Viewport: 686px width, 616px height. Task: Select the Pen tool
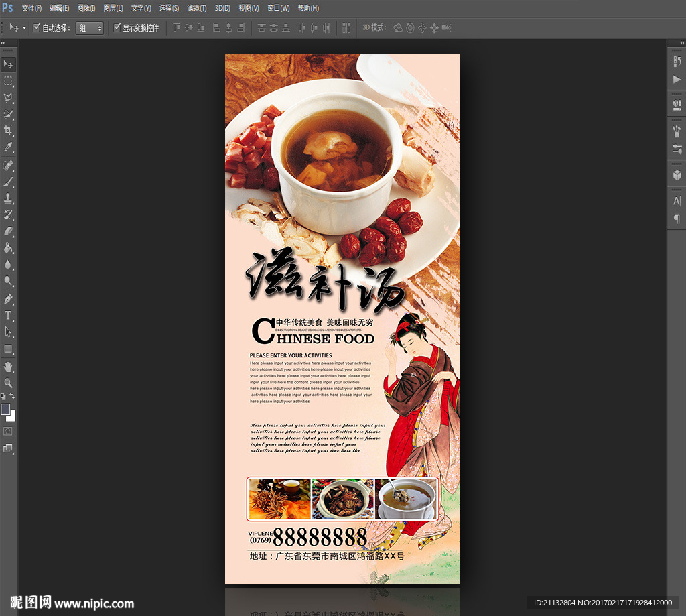(x=8, y=299)
